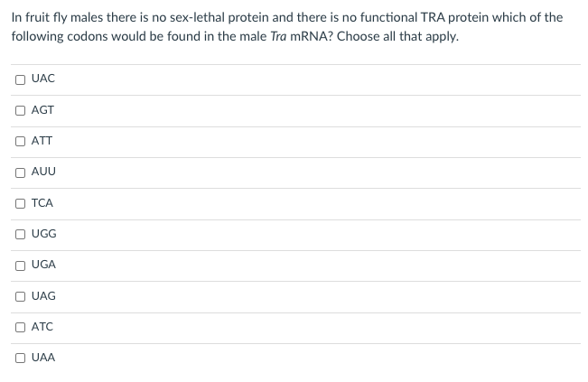Tick the UGA stop codon checkbox
Screen dimensions: 588x382
(20, 266)
